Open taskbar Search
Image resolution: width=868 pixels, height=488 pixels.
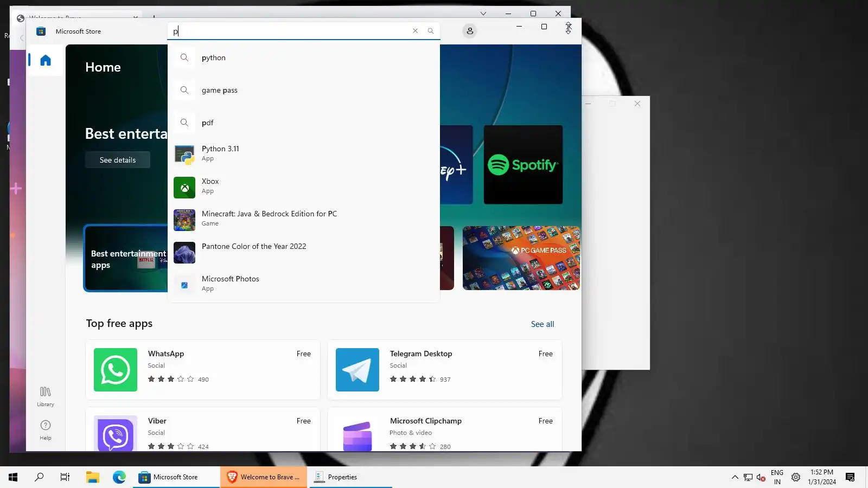tap(39, 477)
